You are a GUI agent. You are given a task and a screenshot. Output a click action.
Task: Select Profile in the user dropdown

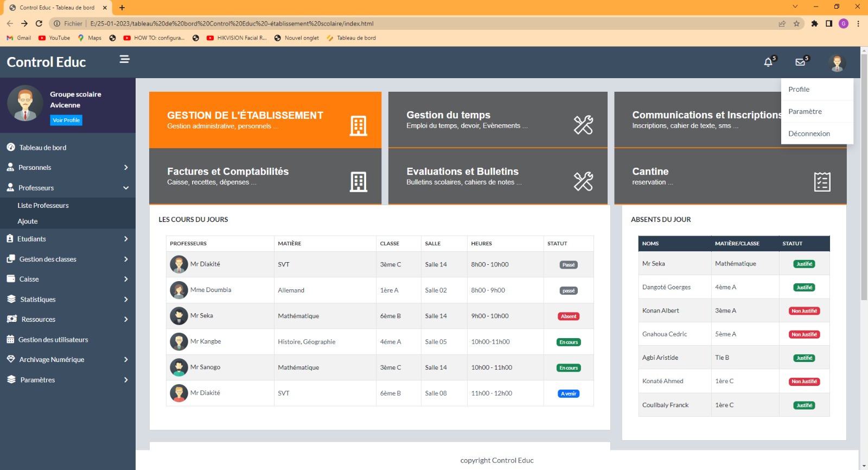pyautogui.click(x=817, y=89)
